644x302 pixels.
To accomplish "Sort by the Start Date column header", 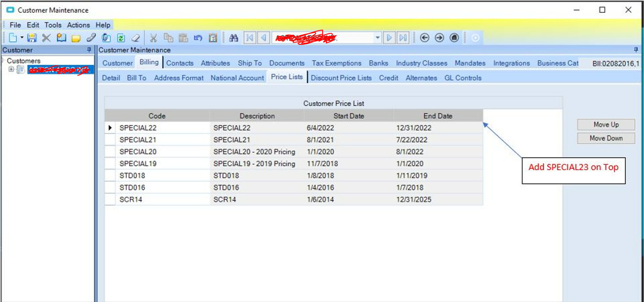I will 349,116.
